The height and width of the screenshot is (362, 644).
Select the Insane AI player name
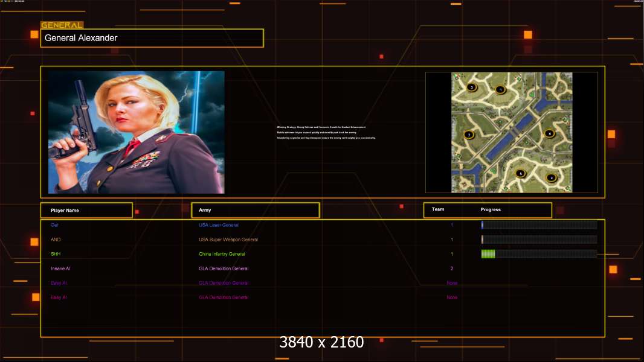point(60,268)
